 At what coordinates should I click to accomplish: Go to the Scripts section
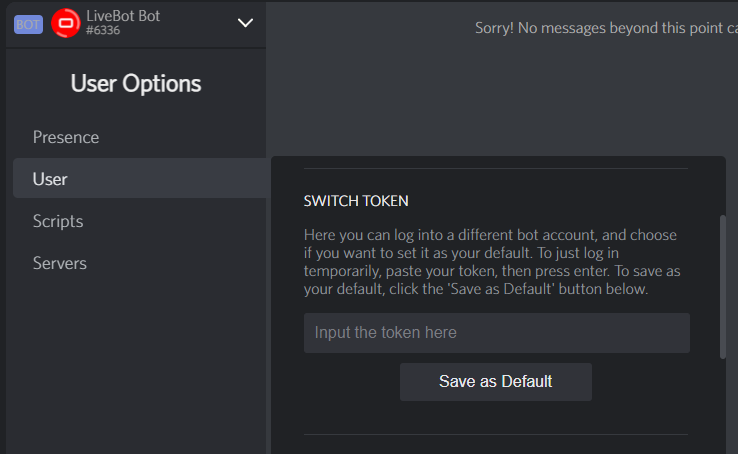coord(58,221)
